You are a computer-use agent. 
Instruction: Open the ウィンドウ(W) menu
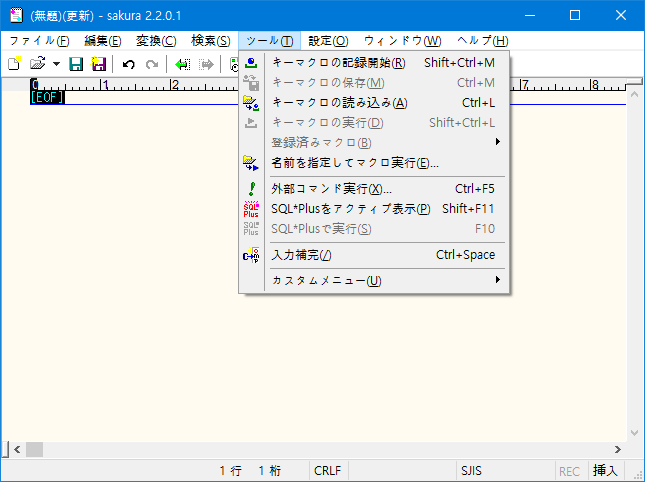402,41
